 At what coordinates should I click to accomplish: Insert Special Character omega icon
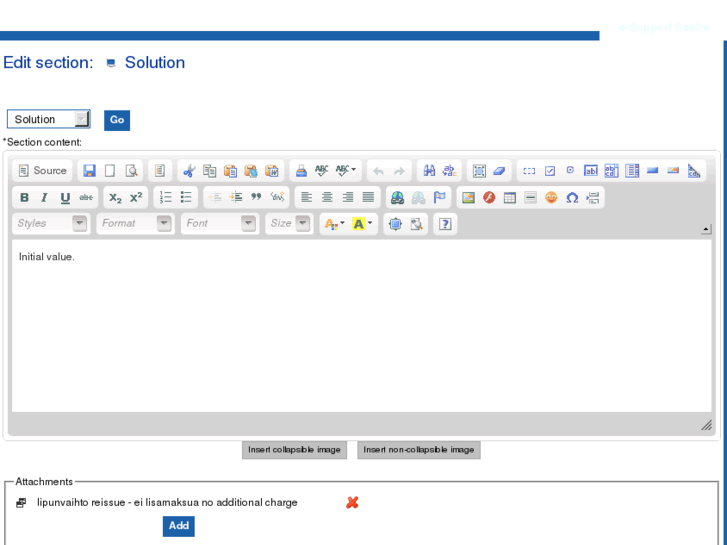tap(572, 198)
